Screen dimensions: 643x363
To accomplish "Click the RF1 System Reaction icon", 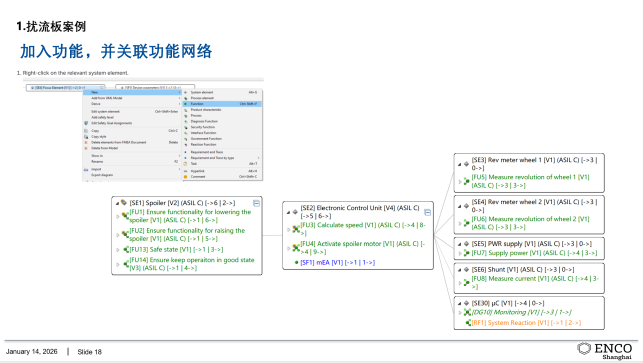I will pos(468,323).
